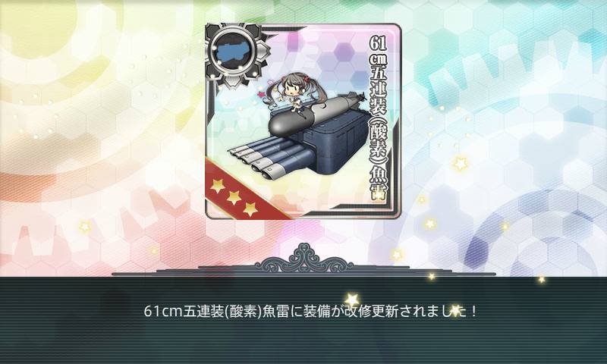Click the third gold star on ribbon
This screenshot has height=364, width=607.
click(x=250, y=209)
